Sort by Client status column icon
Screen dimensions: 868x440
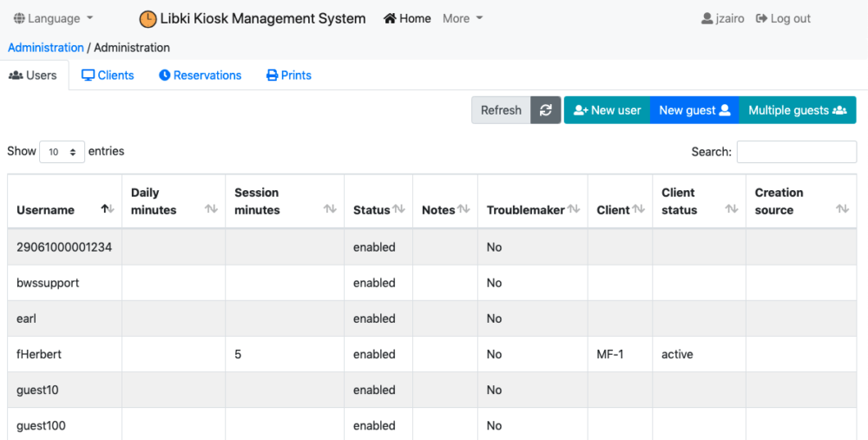click(x=732, y=209)
